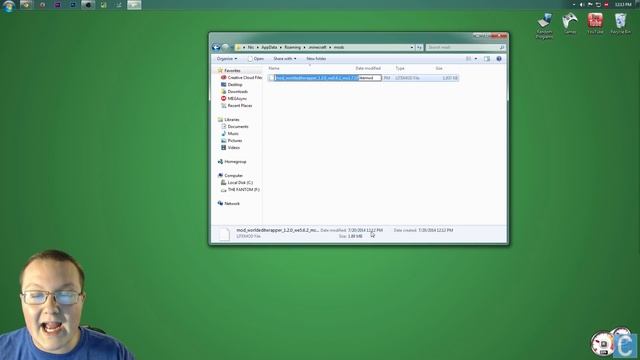The width and height of the screenshot is (640, 360).
Task: Open the Random Programs desktop icon
Action: coord(544,26)
